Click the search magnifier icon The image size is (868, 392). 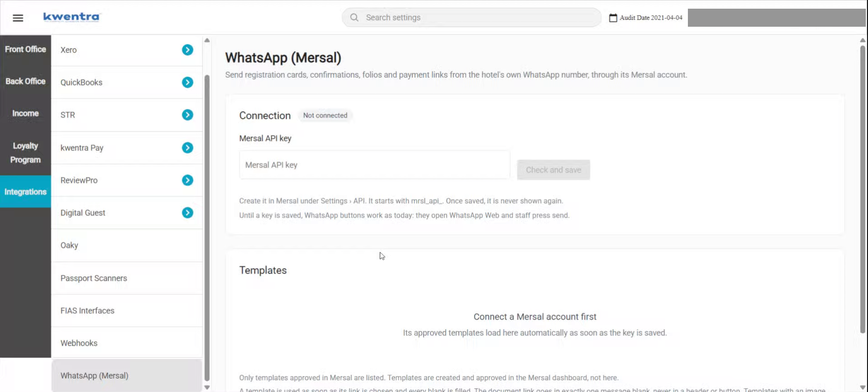(x=354, y=17)
